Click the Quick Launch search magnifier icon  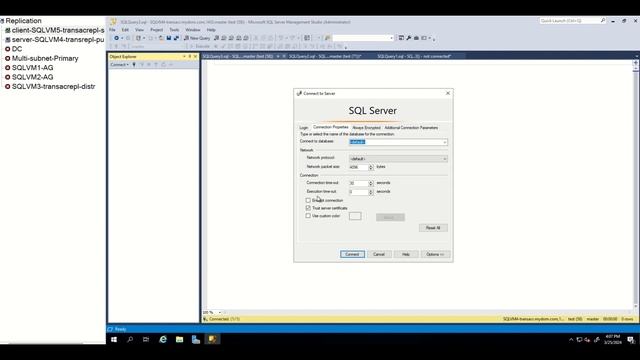(x=603, y=20)
